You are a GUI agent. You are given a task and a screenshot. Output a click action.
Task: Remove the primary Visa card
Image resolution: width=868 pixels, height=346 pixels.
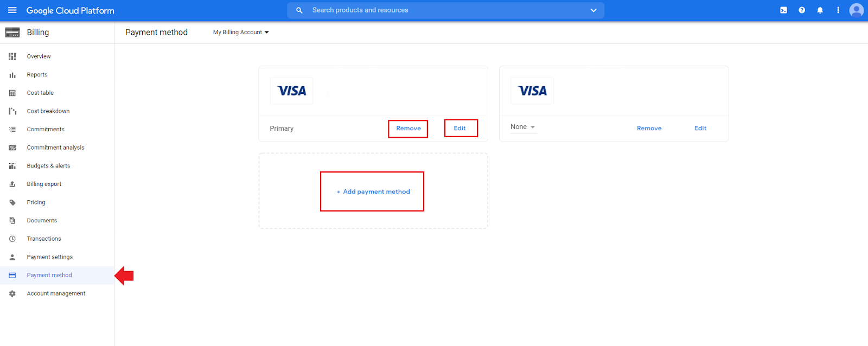coord(408,129)
